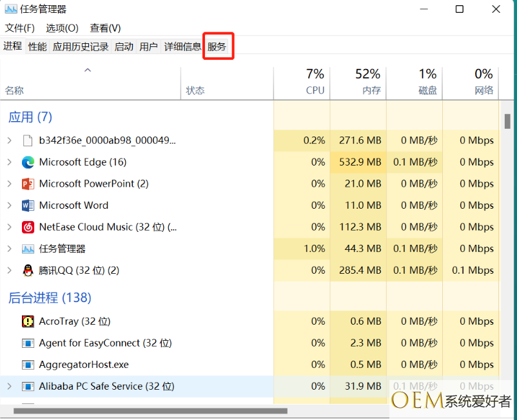The height and width of the screenshot is (420, 517).
Task: Open the 文件(F) menu
Action: [19, 28]
